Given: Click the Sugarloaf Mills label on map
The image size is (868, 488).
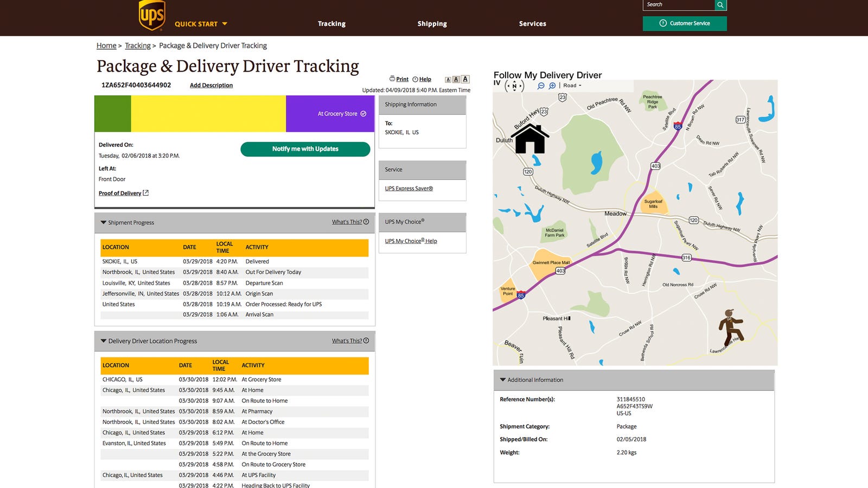Looking at the screenshot, I should [653, 204].
